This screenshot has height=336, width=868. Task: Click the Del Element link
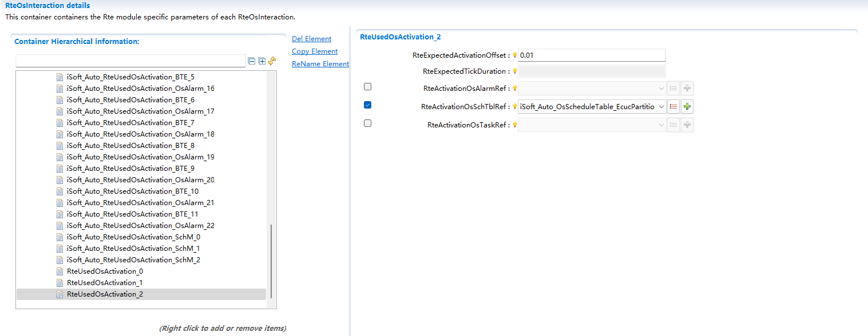(x=311, y=39)
